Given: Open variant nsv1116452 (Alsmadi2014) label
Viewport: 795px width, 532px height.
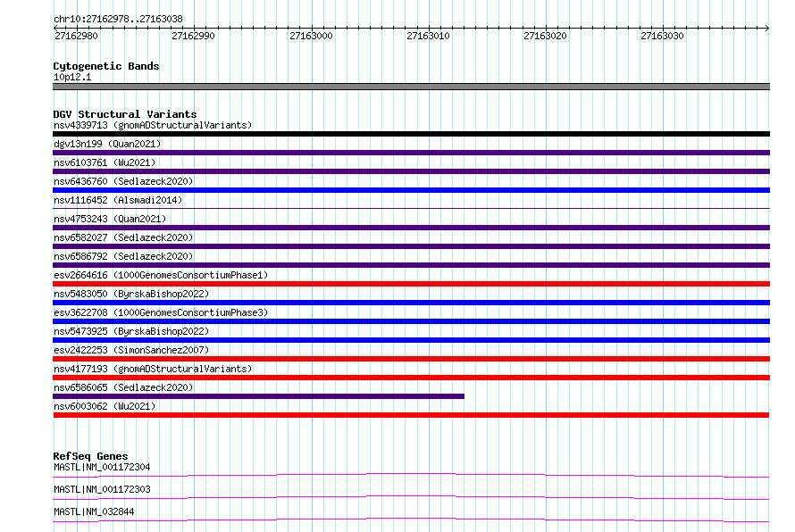Looking at the screenshot, I should (118, 200).
